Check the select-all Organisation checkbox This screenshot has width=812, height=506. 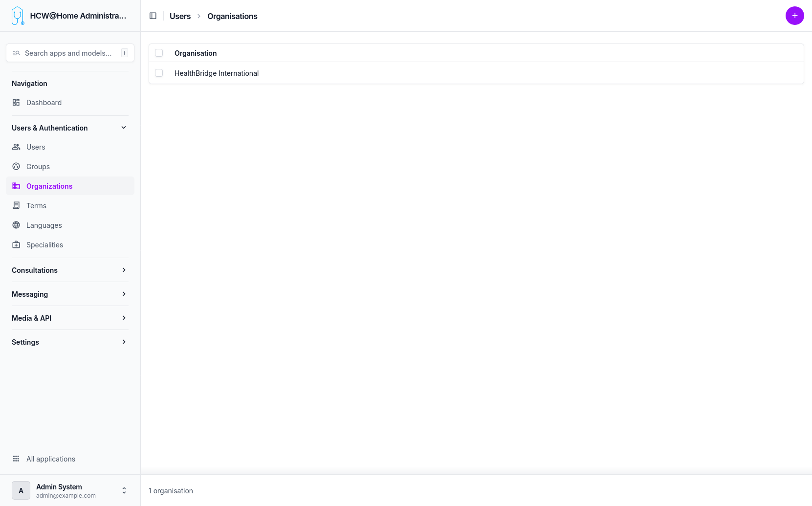click(x=159, y=53)
